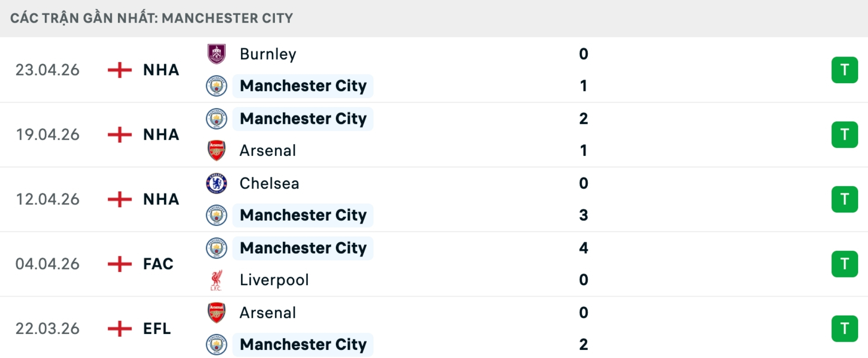The image size is (868, 358).
Task: Select Arsenal name in the EFL match
Action: click(268, 312)
